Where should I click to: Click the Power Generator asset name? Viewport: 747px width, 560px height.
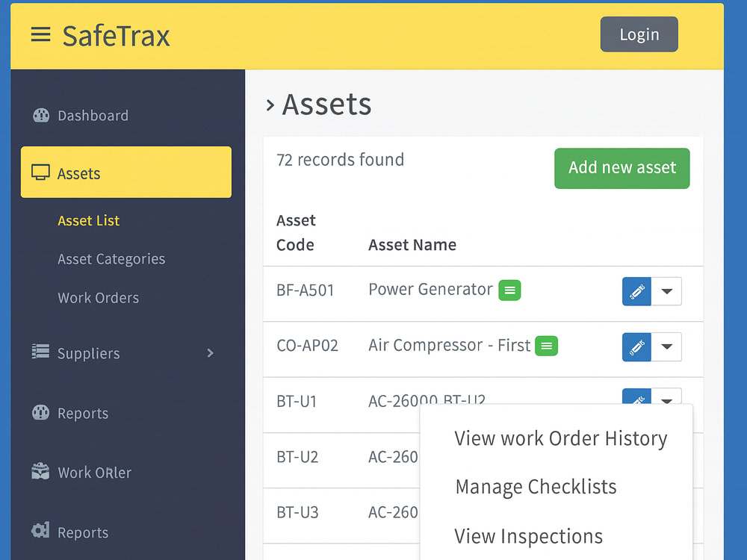pos(430,290)
